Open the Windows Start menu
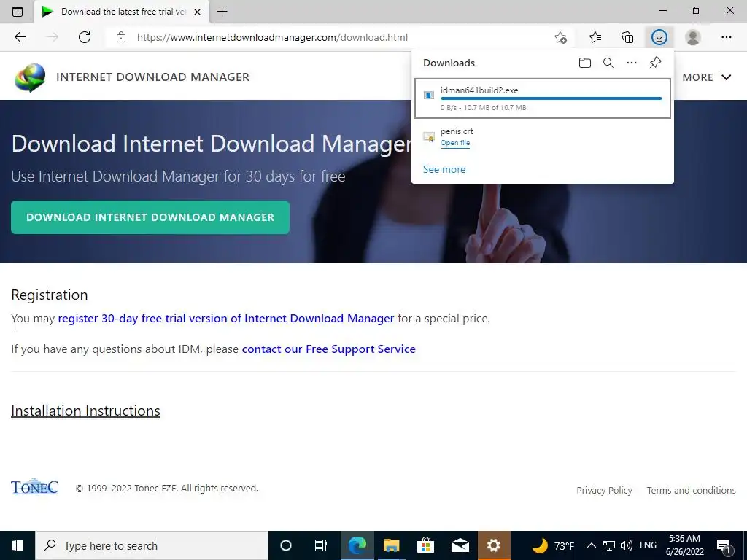The height and width of the screenshot is (560, 747). point(18,545)
